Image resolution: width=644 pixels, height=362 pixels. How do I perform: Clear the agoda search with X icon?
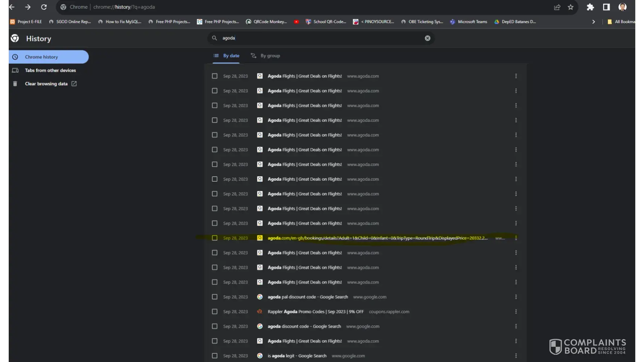tap(427, 38)
